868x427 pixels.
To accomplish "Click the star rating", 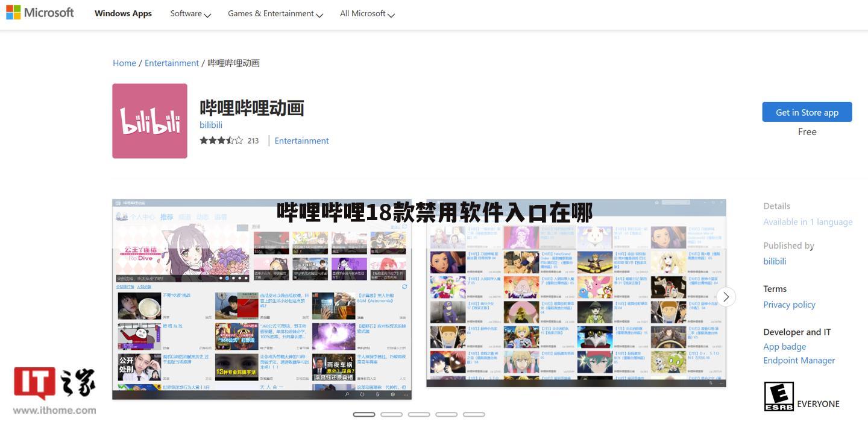I will (x=221, y=141).
